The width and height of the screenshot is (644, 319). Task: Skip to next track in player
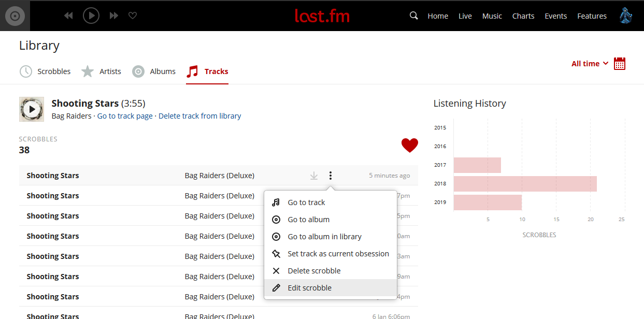114,16
